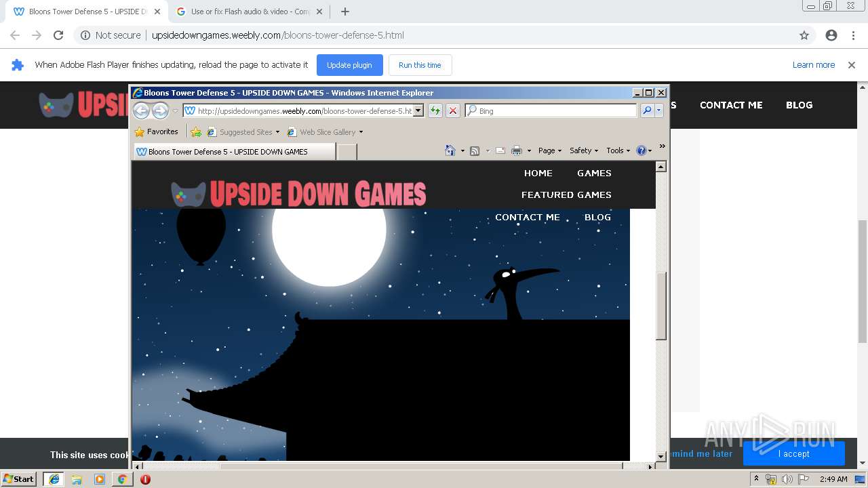Open the Chrome profile avatar icon
Viewport: 868px width, 488px height.
[831, 35]
